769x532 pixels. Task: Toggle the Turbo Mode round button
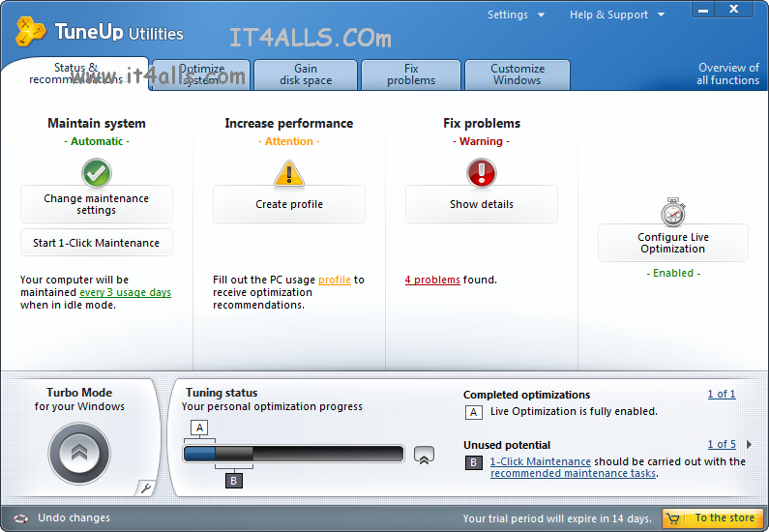79,453
